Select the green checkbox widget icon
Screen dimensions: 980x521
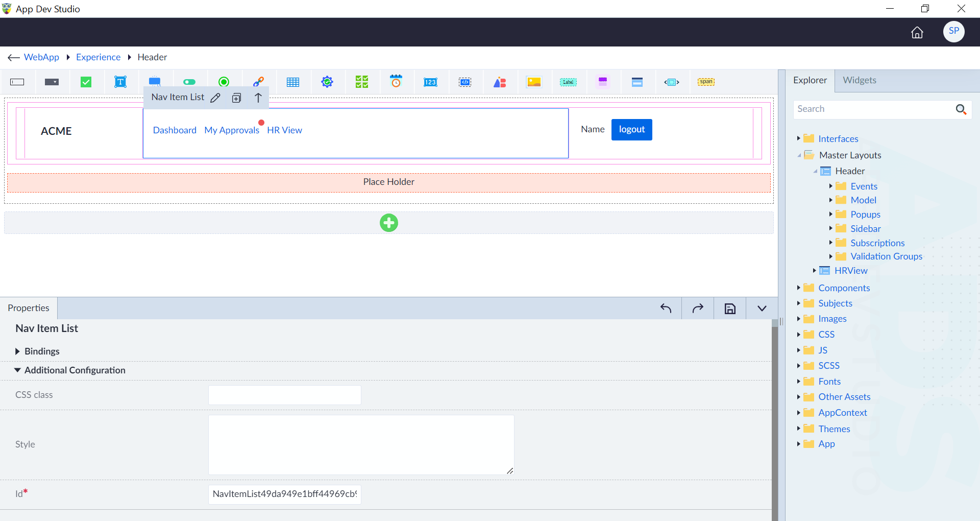click(86, 82)
